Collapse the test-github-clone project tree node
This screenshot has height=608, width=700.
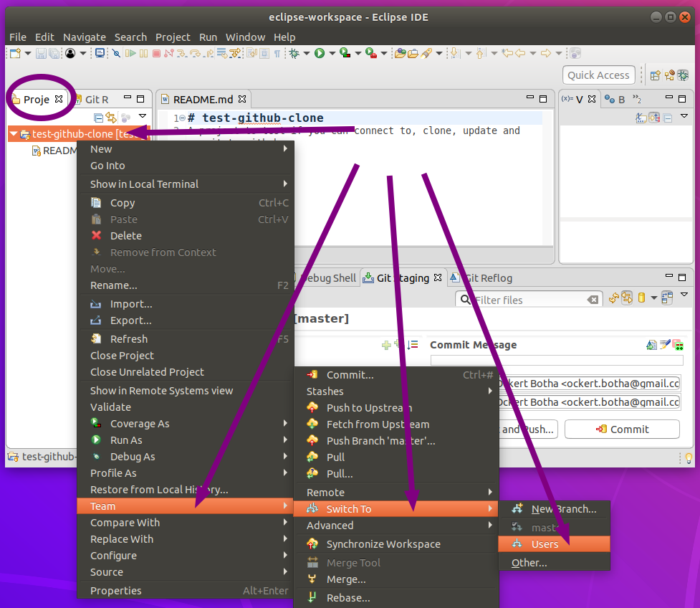[14, 133]
